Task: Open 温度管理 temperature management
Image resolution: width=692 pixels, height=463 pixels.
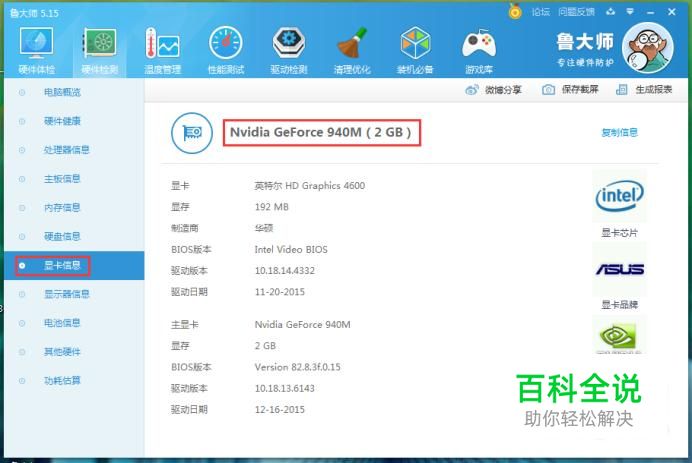Action: click(x=162, y=50)
